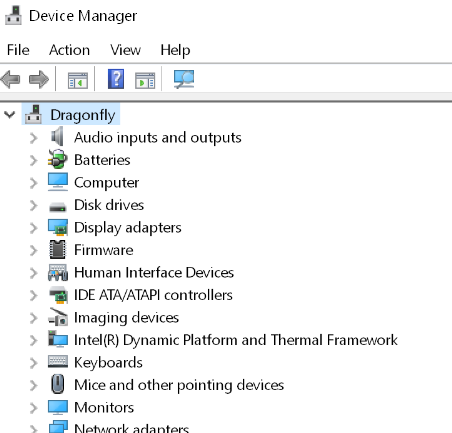The image size is (452, 433).
Task: Click the Intel Dynamic Platform icon
Action: pos(58,339)
